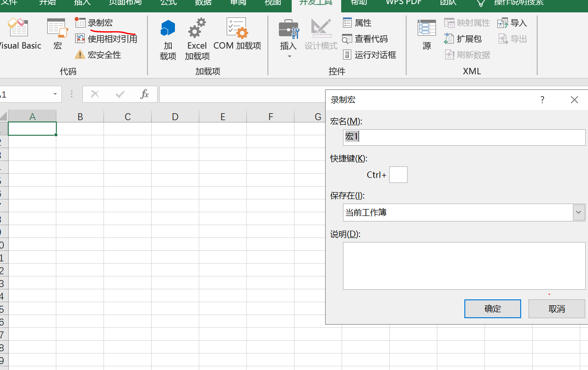588x370 pixels.
Task: Select column E header
Action: coord(223,116)
